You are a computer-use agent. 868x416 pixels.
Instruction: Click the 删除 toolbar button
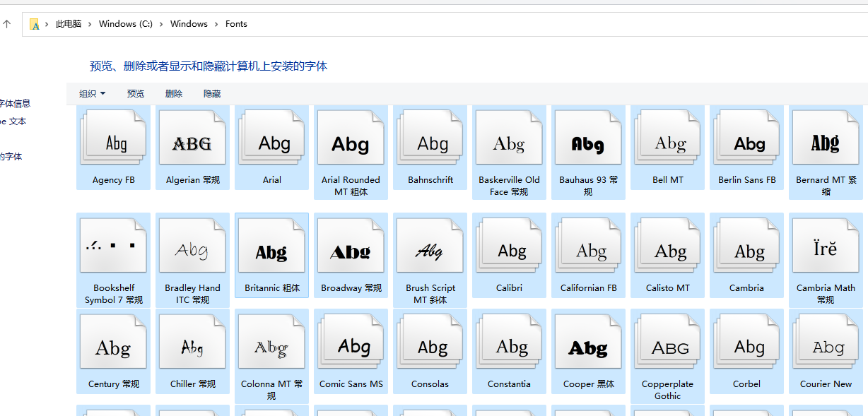[174, 93]
